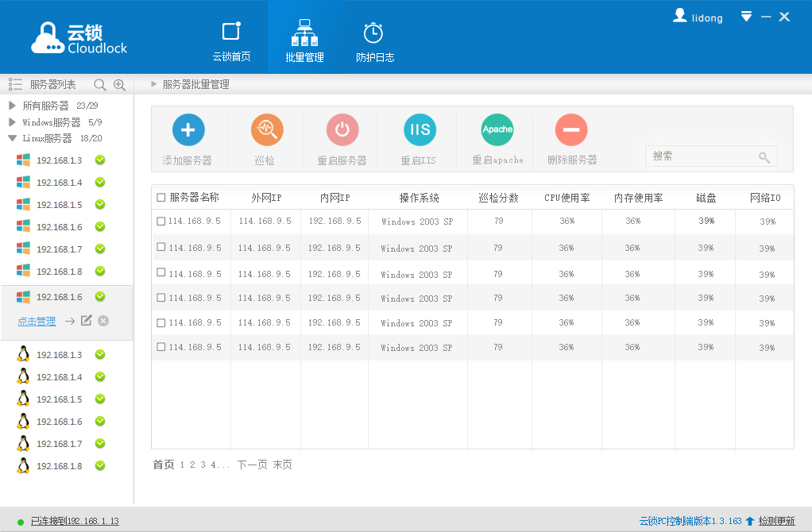Expand the Windows服务器 tree group
812x532 pixels.
[x=12, y=122]
